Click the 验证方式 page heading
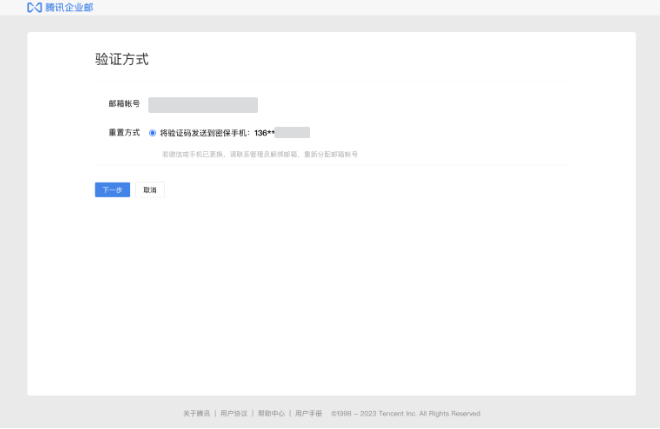Screen dimensions: 660x429 tap(122, 59)
